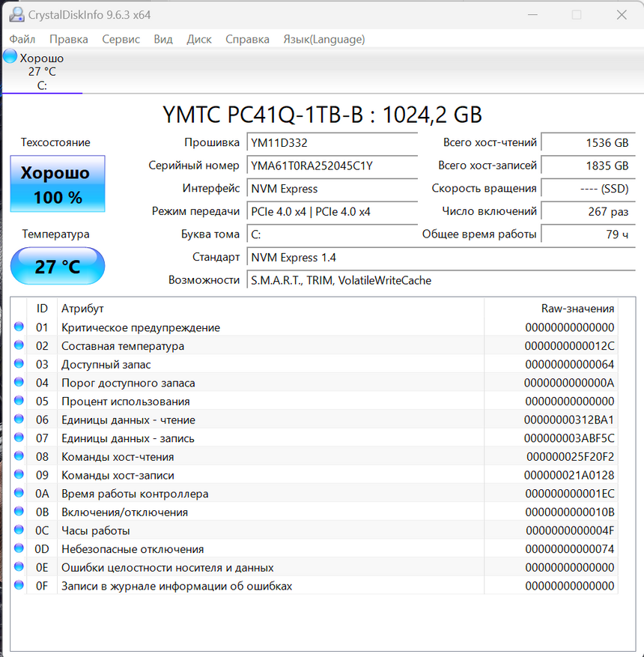The height and width of the screenshot is (657, 644).
Task: Click total host reads value 1536 GB
Action: point(589,143)
